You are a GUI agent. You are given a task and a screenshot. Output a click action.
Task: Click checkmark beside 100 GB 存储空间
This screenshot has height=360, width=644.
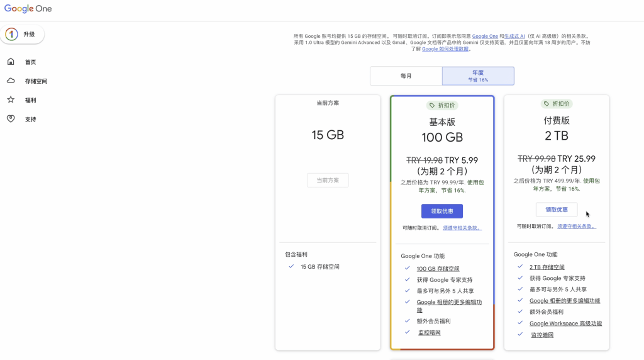(407, 268)
